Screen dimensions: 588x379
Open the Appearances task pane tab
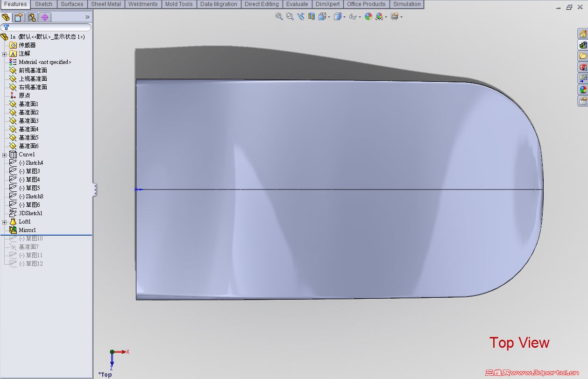[583, 90]
